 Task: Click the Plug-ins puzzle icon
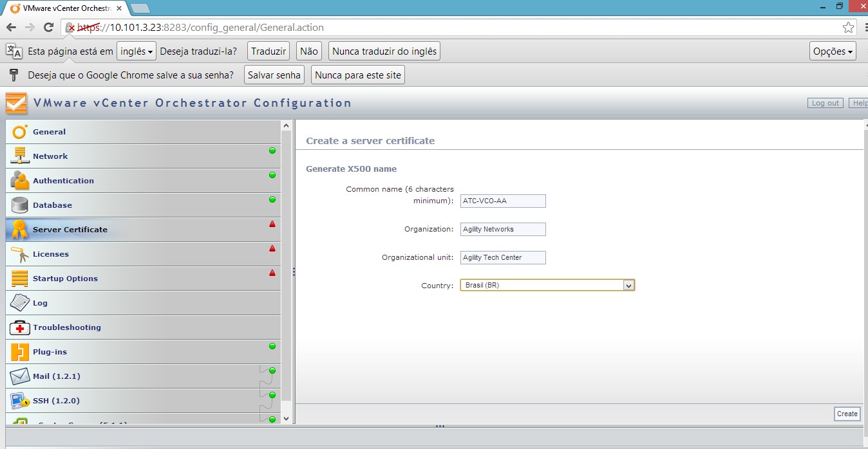coord(20,352)
